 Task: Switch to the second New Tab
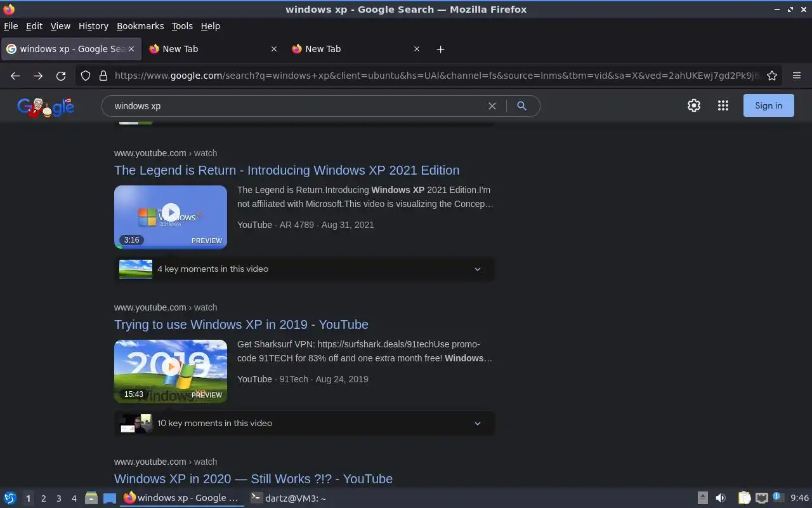coord(212,49)
